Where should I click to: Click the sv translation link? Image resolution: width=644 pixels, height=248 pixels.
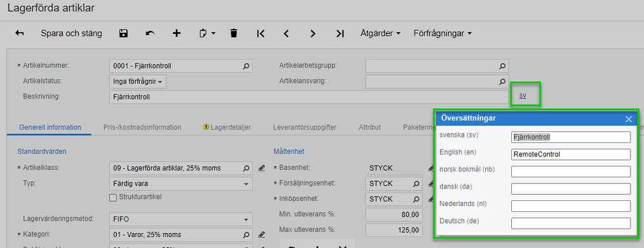(x=523, y=95)
